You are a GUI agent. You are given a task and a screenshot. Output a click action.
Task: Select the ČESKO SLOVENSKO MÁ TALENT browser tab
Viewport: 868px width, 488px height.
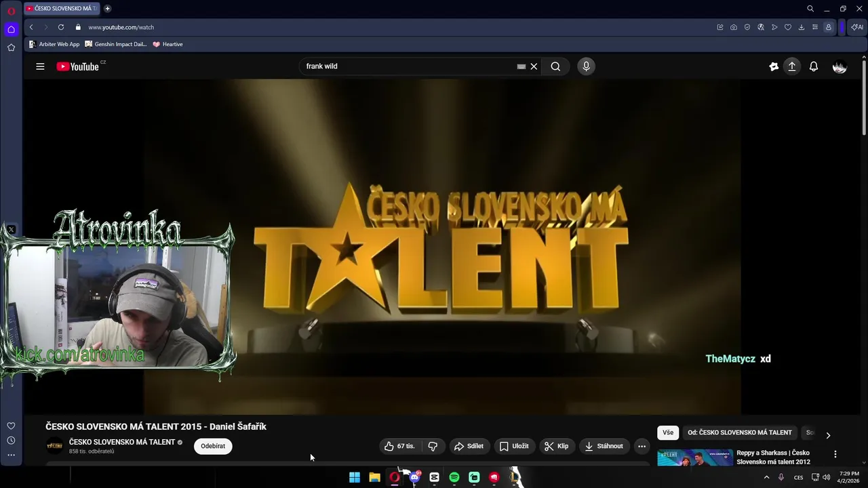point(62,9)
